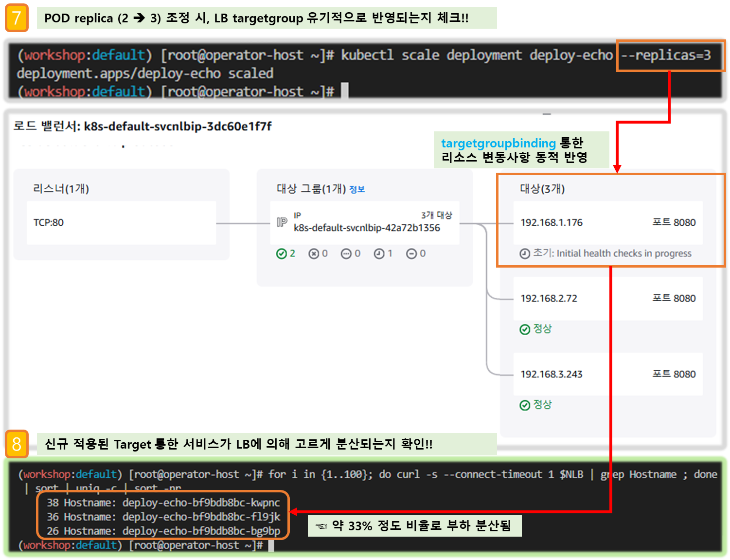Viewport: 730px width, 560px height.
Task: Click the IP target type icon
Action: 282,222
